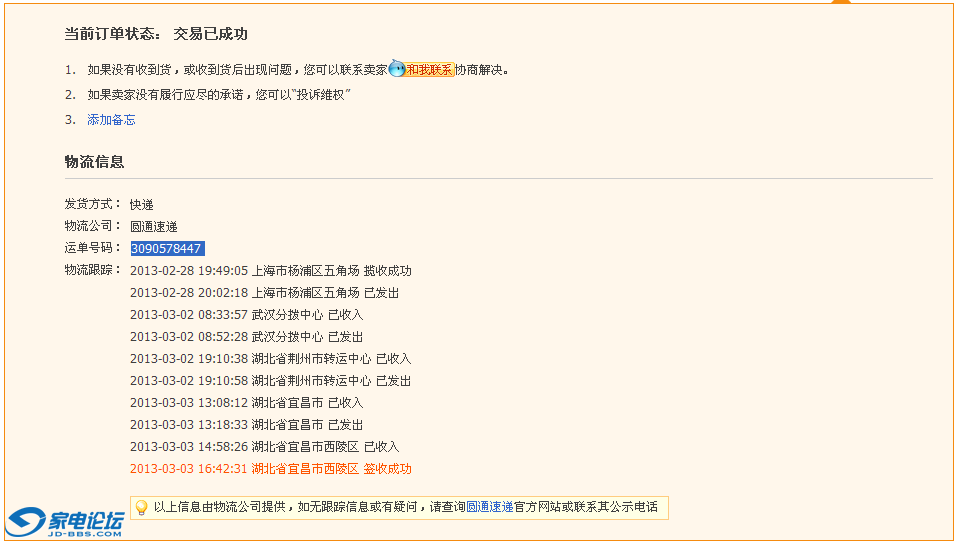Image resolution: width=959 pixels, height=543 pixels.
Task: Select tracking row 19:10:58 荆州市转运中心 已发出
Action: (270, 381)
